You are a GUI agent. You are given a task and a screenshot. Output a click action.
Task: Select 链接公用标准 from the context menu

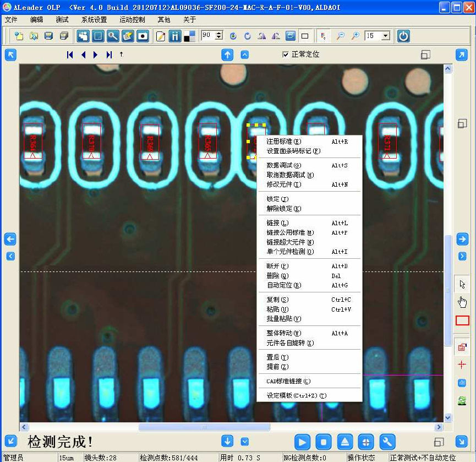309,233
